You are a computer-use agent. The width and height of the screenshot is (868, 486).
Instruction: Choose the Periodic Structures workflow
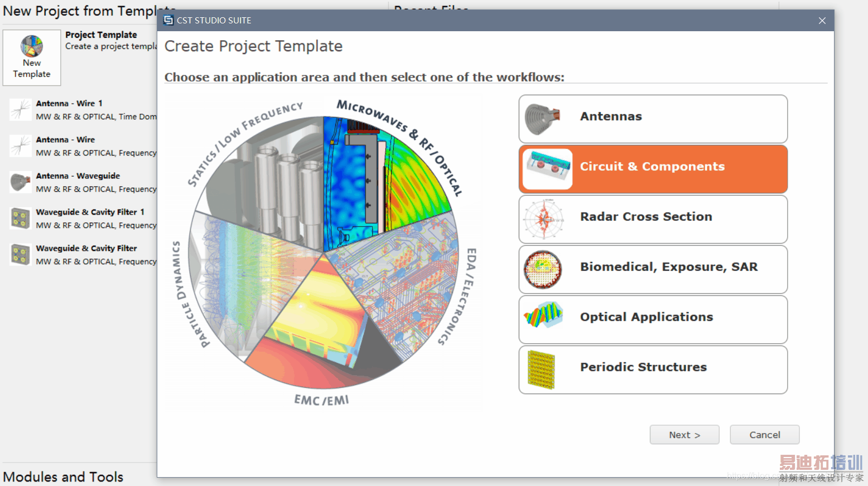coord(653,370)
